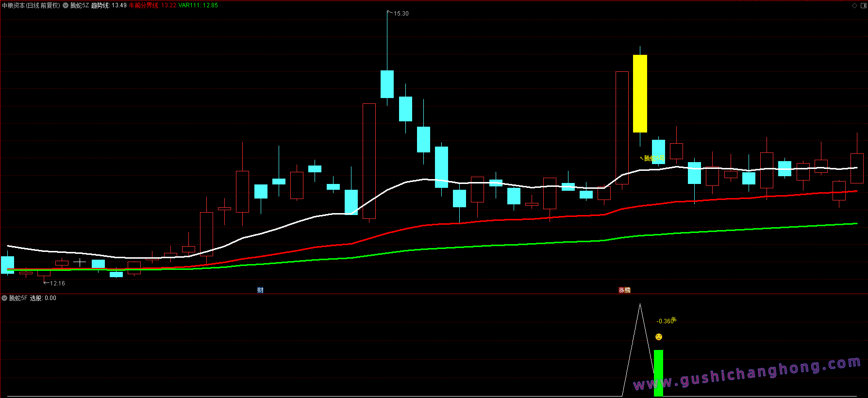Click the red 牛熊分界线 legend label
The width and height of the screenshot is (868, 398).
[152, 5]
